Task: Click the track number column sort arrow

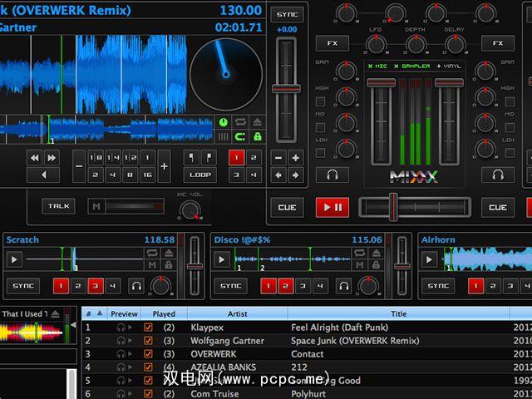Action: (100, 313)
